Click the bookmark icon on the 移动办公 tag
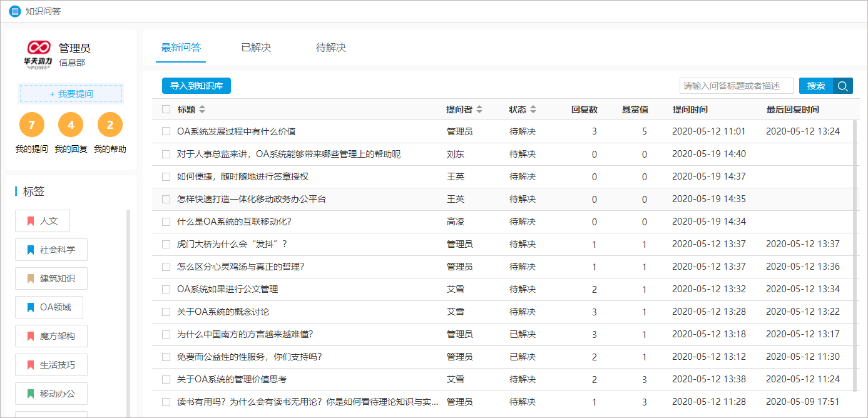 [29, 393]
